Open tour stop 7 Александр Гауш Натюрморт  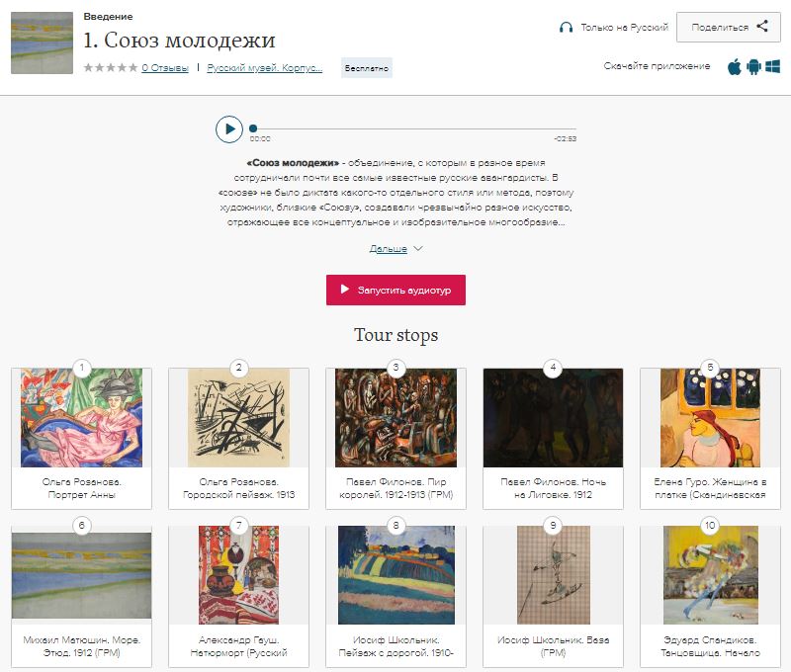[238, 575]
